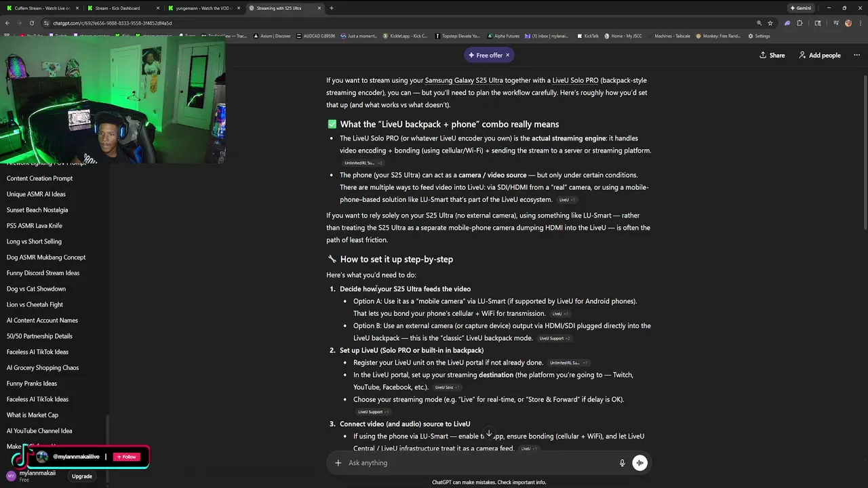Screen dimensions: 868x488
Task: Bookmark this page with the star icon
Action: coord(770,23)
